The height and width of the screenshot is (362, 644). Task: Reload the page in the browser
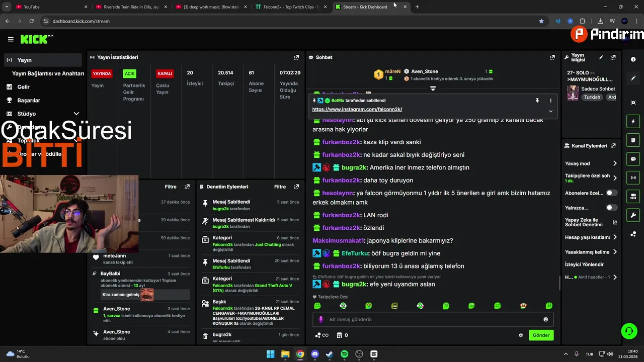[31, 21]
